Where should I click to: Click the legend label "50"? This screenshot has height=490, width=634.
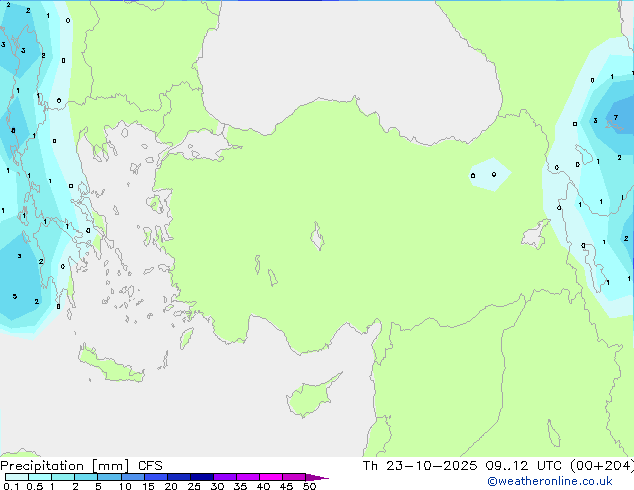[x=309, y=486]
